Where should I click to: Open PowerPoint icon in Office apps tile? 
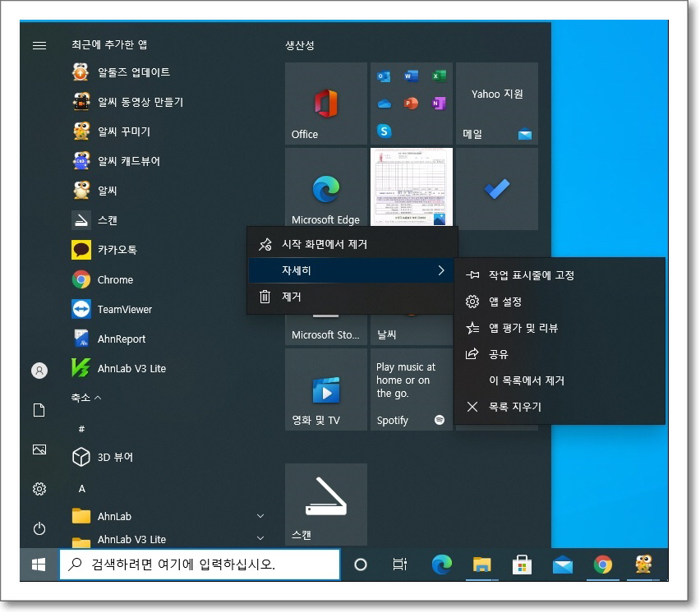pos(411,104)
